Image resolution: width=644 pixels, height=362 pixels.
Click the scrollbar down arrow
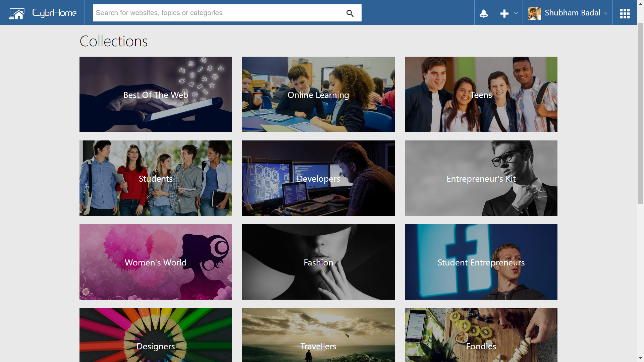pyautogui.click(x=640, y=358)
